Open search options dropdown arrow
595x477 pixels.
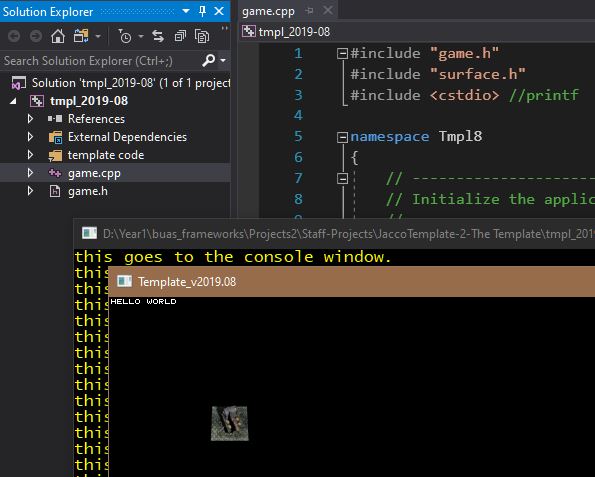(223, 60)
